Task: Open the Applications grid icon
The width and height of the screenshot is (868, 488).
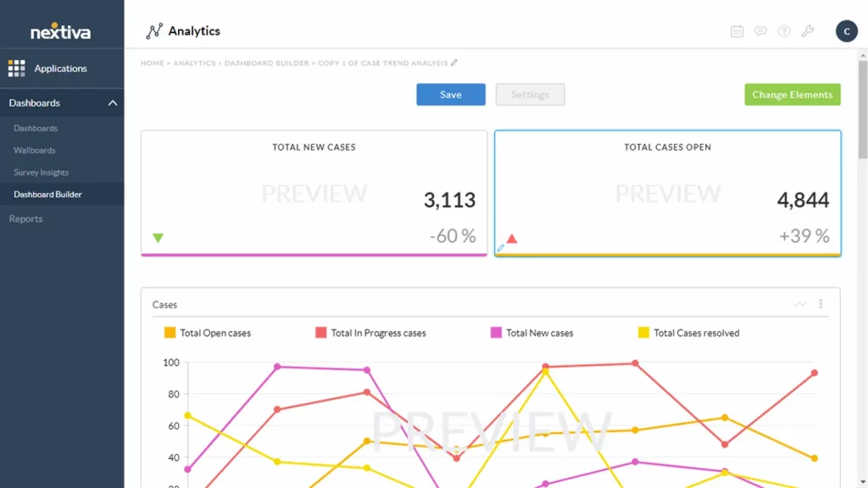Action: click(x=16, y=68)
